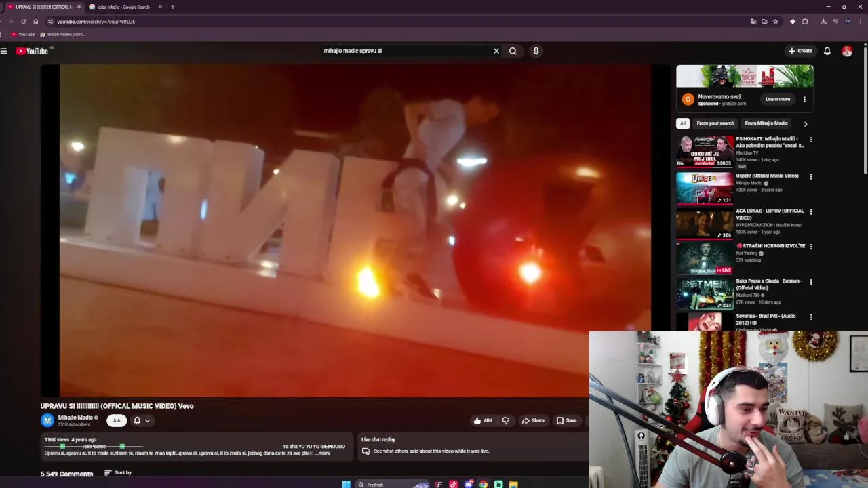Open YouTube notifications bell in header
Viewport: 868px width, 488px height.
pyautogui.click(x=827, y=51)
